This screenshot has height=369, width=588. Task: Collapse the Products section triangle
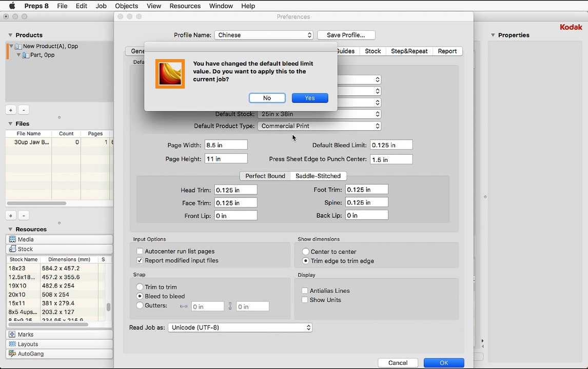coord(10,35)
